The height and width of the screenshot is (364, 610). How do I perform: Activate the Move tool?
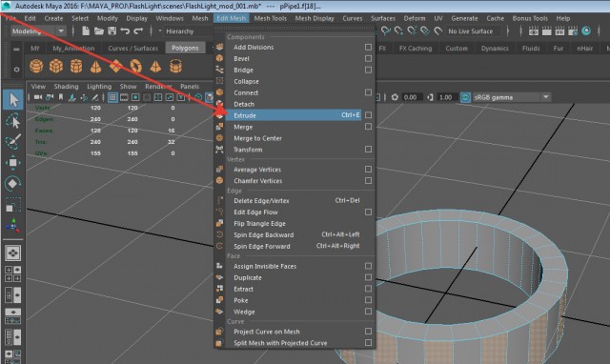[12, 163]
